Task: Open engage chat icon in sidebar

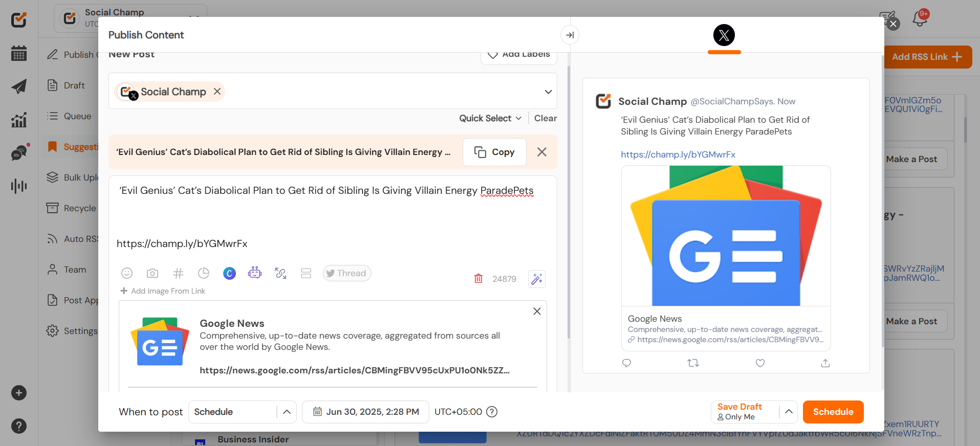Action: click(x=19, y=152)
